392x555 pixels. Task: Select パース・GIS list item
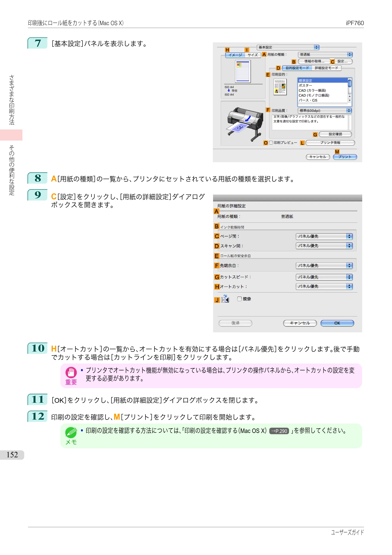pos(323,100)
